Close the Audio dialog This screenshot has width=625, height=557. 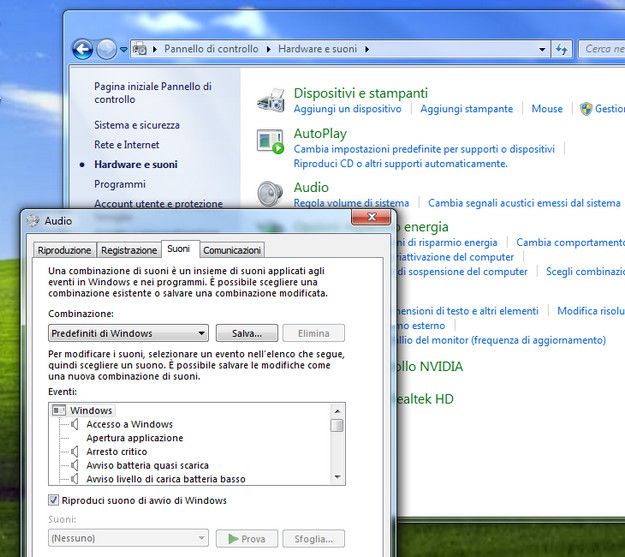(x=371, y=217)
